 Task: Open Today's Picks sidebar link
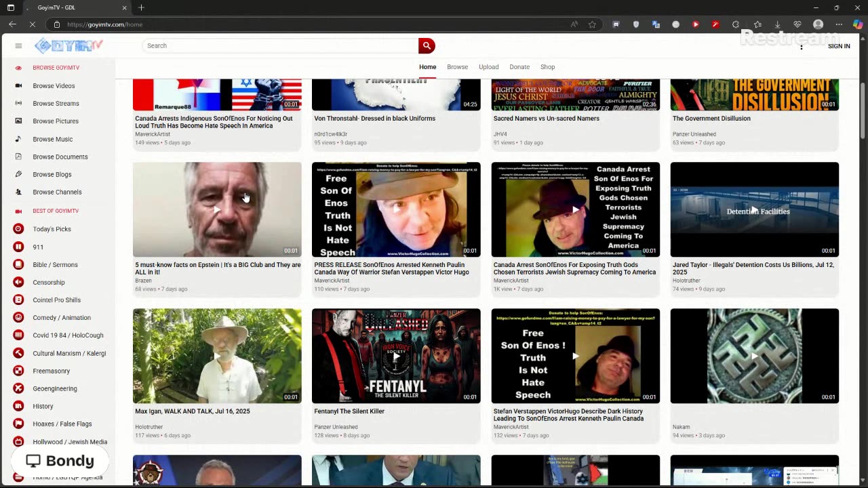tap(52, 229)
